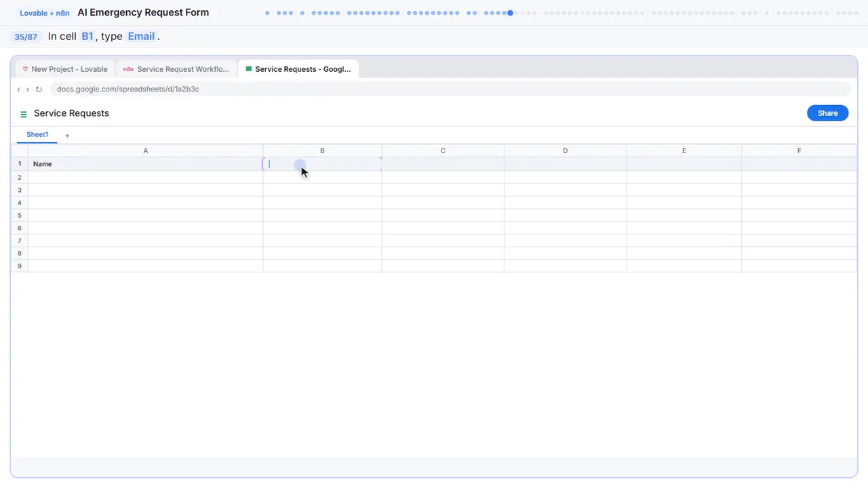Image resolution: width=868 pixels, height=488 pixels.
Task: Click the highlighted B1 instruction chip
Action: tap(87, 37)
